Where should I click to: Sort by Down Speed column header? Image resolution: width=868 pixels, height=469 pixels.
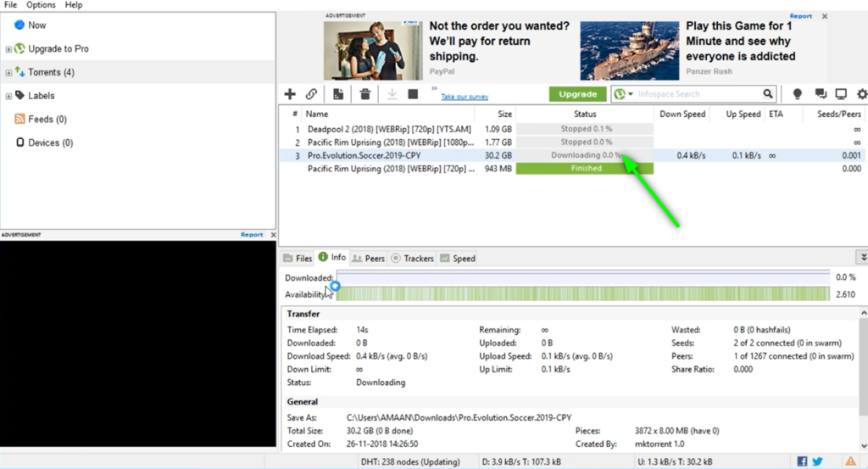682,114
